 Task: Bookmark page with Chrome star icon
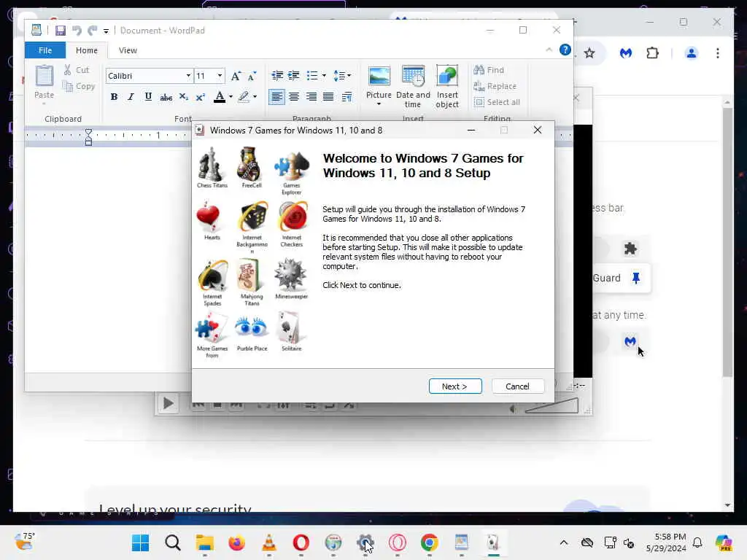[x=589, y=53]
